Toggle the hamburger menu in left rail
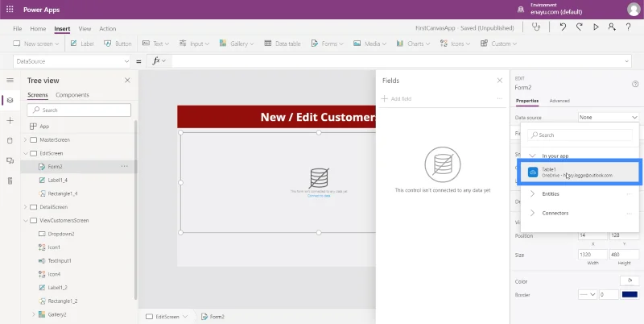 click(10, 80)
